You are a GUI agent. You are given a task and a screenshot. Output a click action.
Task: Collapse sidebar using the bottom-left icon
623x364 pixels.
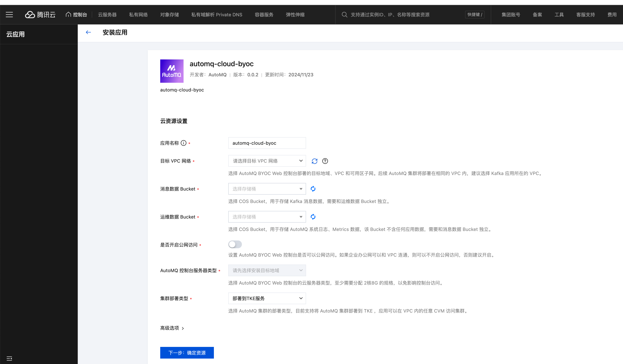9,358
